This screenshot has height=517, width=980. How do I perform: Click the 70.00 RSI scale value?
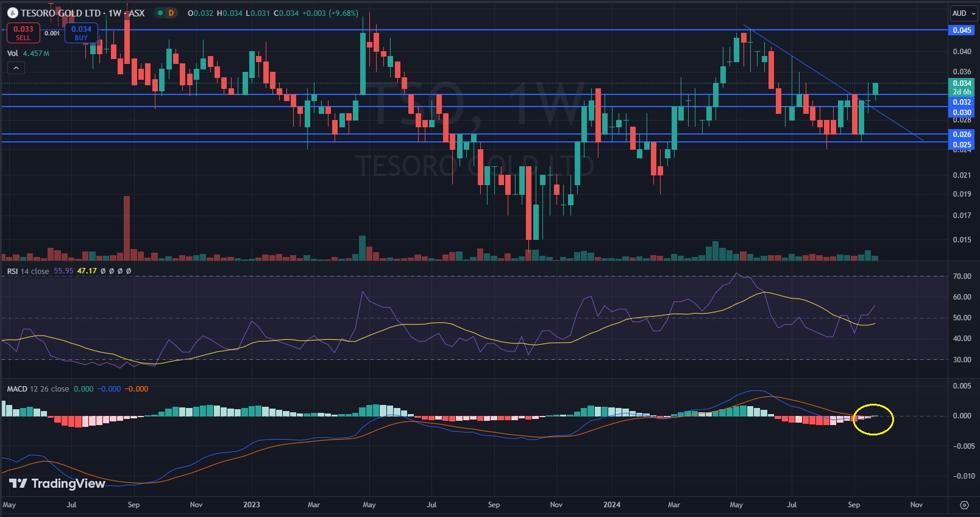point(962,276)
